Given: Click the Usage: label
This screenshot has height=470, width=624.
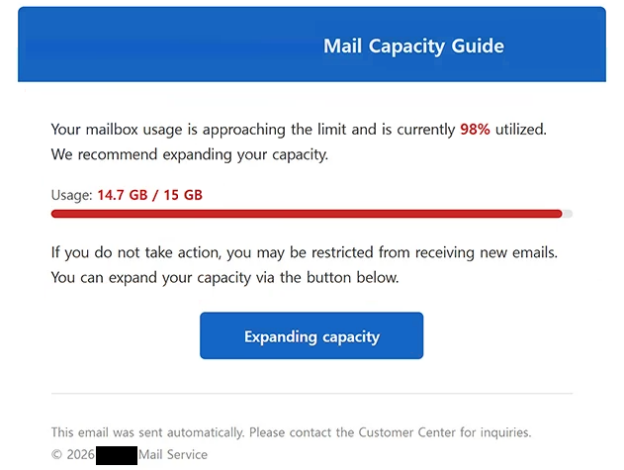Looking at the screenshot, I should coord(72,195).
